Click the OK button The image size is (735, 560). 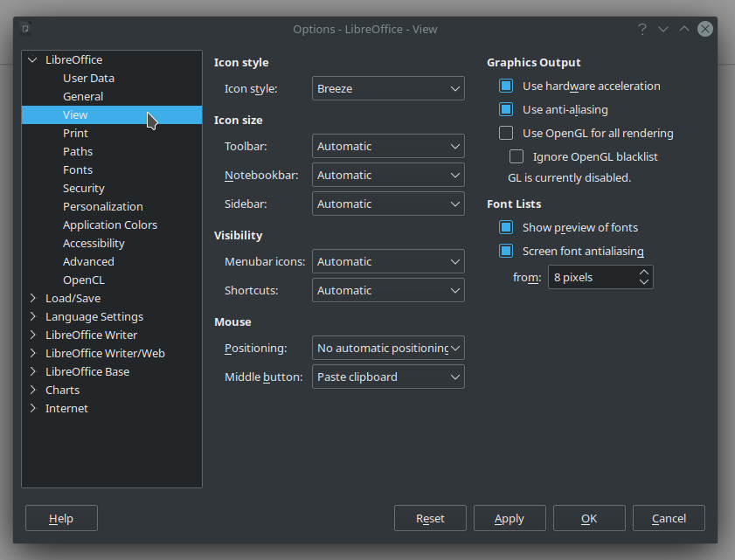point(589,518)
